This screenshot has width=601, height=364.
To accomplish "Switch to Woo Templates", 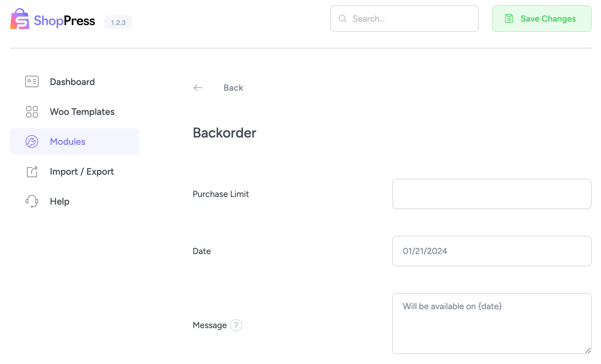I will tap(82, 112).
